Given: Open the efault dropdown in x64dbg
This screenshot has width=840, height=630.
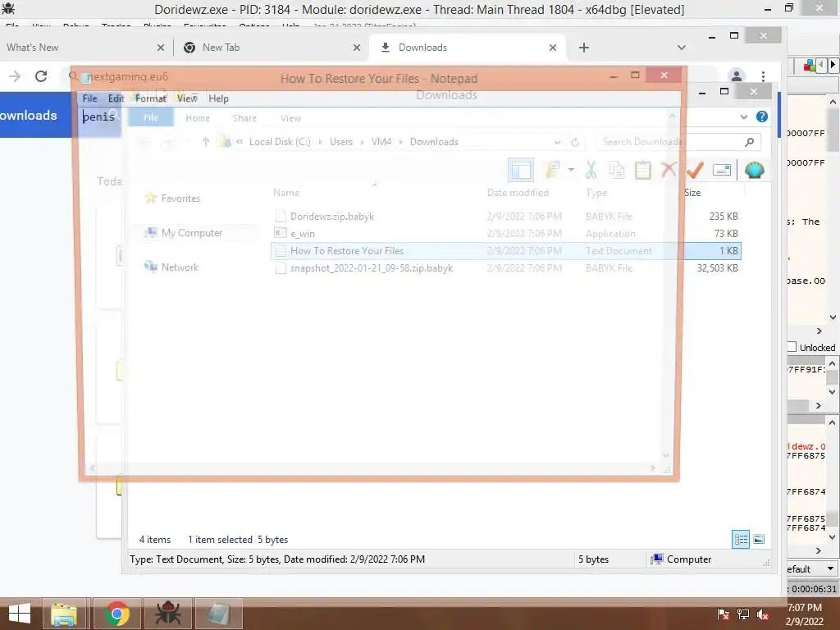Looking at the screenshot, I should coord(831,568).
